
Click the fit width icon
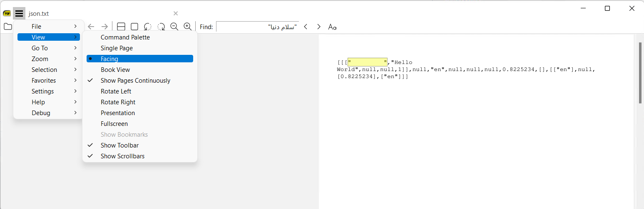(121, 27)
